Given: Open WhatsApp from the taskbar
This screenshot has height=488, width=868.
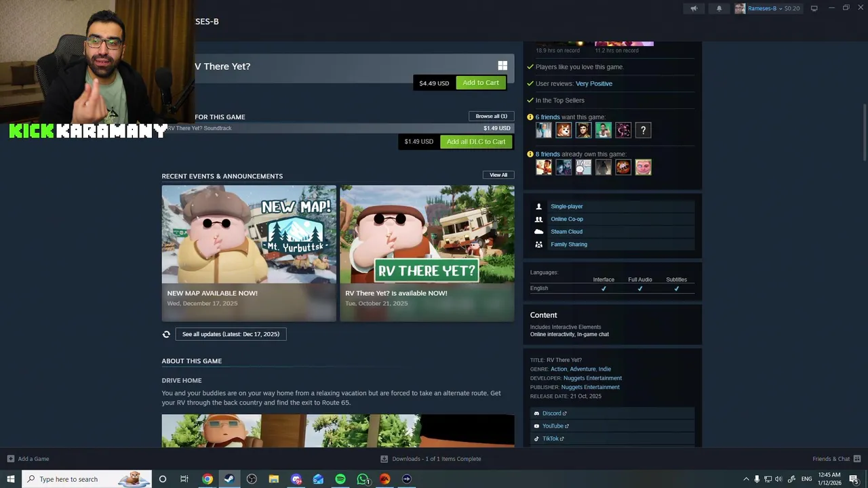Looking at the screenshot, I should pyautogui.click(x=363, y=479).
